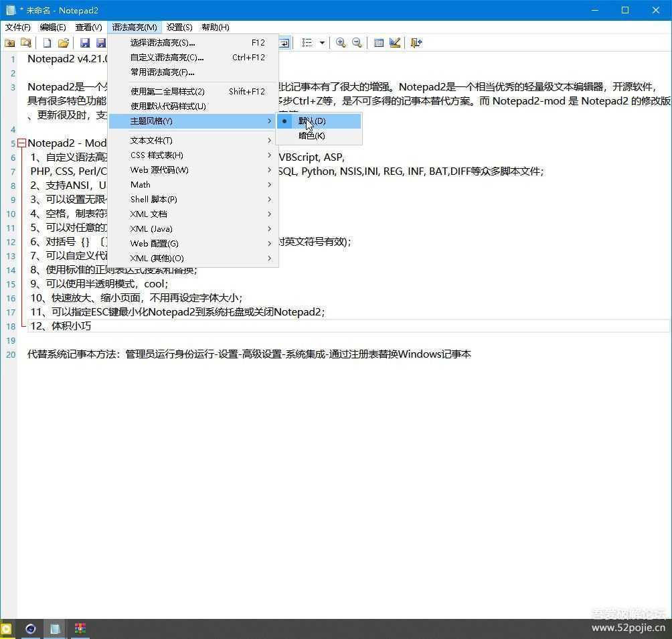Click line number 20 in the margin
This screenshot has width=672, height=639.
(11, 354)
